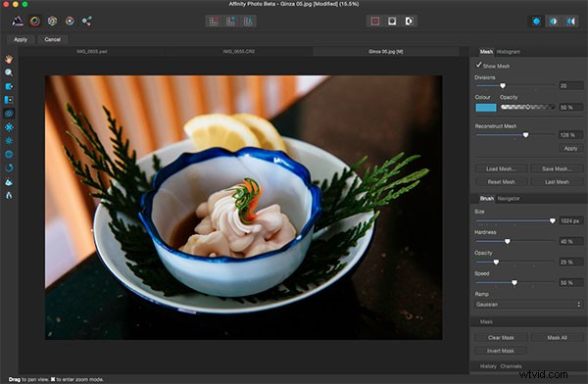Click the Photo persona icon
Image resolution: width=588 pixels, height=384 pixels.
click(x=18, y=21)
